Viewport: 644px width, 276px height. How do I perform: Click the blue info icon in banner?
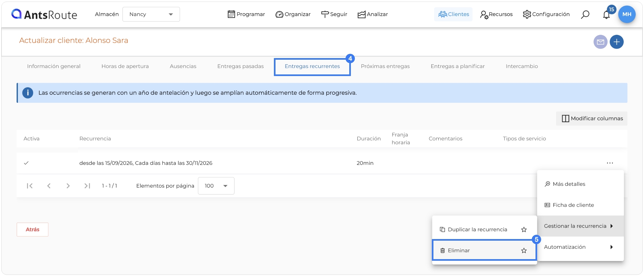coord(28,93)
